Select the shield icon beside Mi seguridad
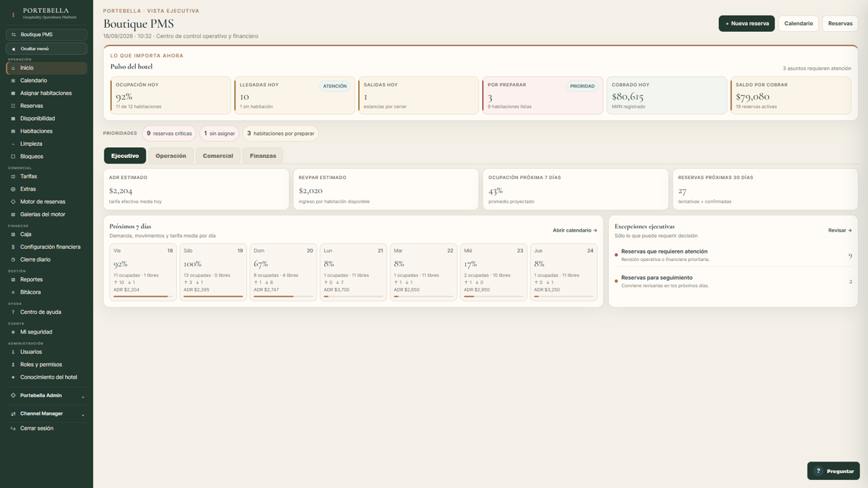The image size is (868, 488). click(x=13, y=332)
